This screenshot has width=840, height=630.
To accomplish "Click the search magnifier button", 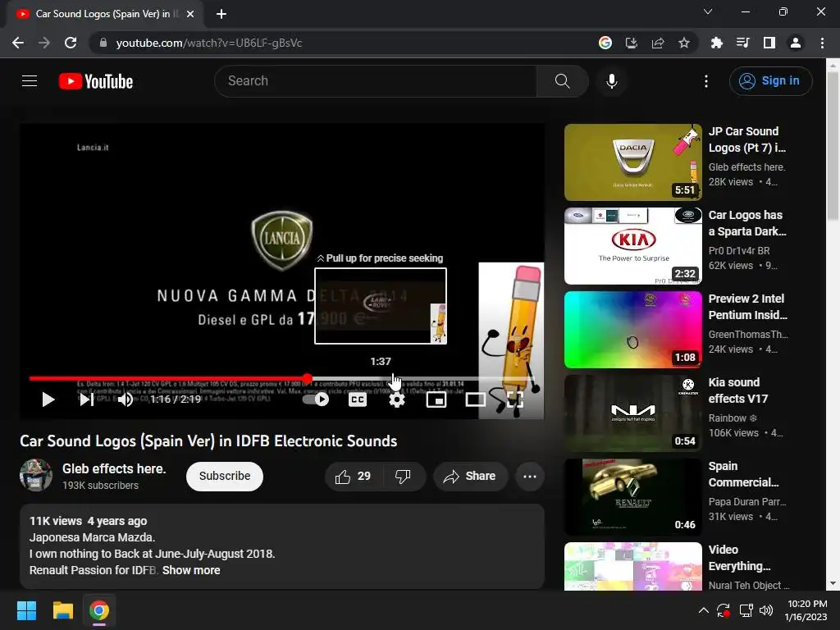I will pos(562,81).
